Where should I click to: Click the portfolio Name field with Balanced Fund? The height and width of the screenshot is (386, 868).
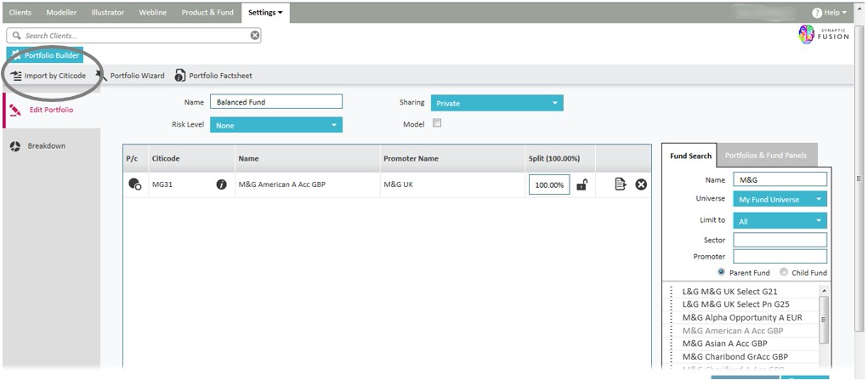coord(276,102)
